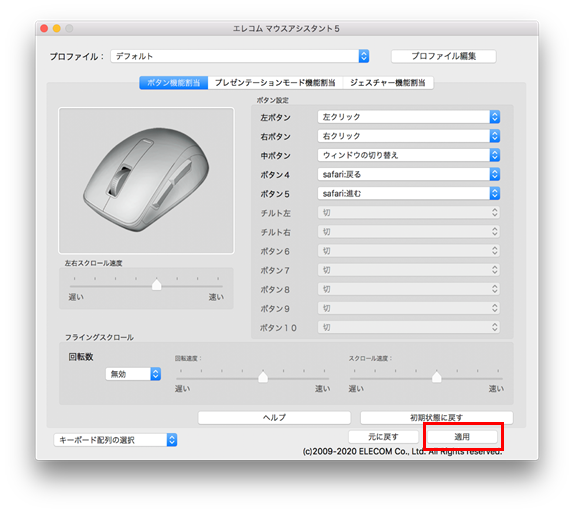
Task: Click the ヘルプ button
Action: [274, 417]
